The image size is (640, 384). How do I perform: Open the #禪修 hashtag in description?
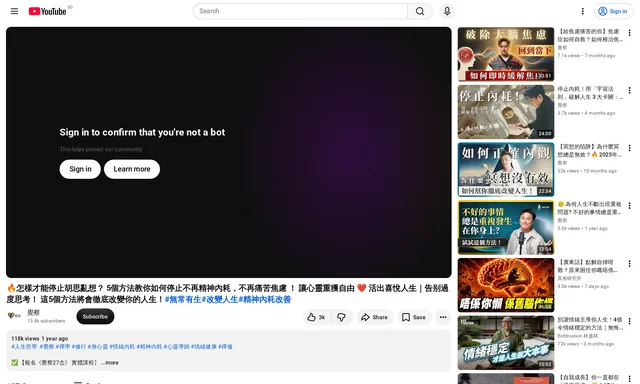[x=225, y=346]
